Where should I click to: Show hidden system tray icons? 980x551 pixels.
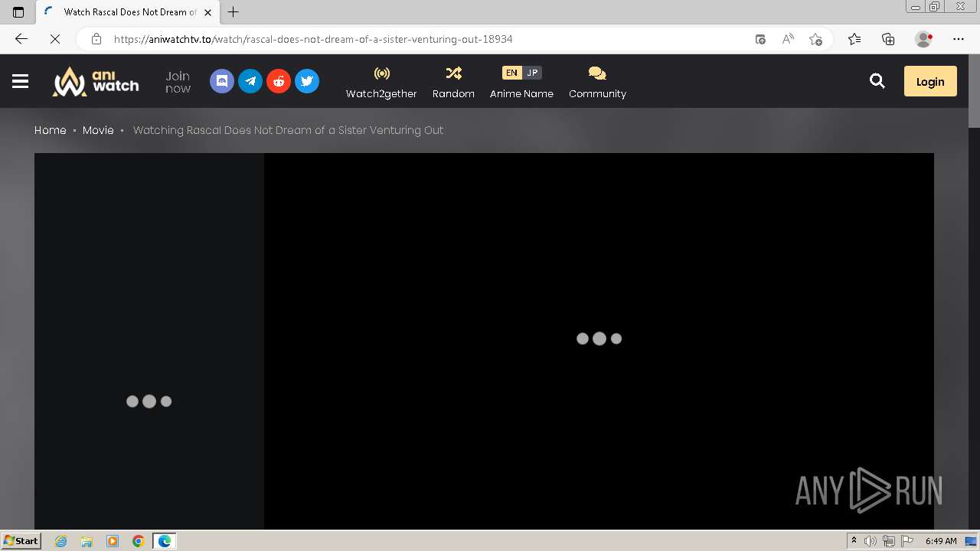click(x=854, y=541)
